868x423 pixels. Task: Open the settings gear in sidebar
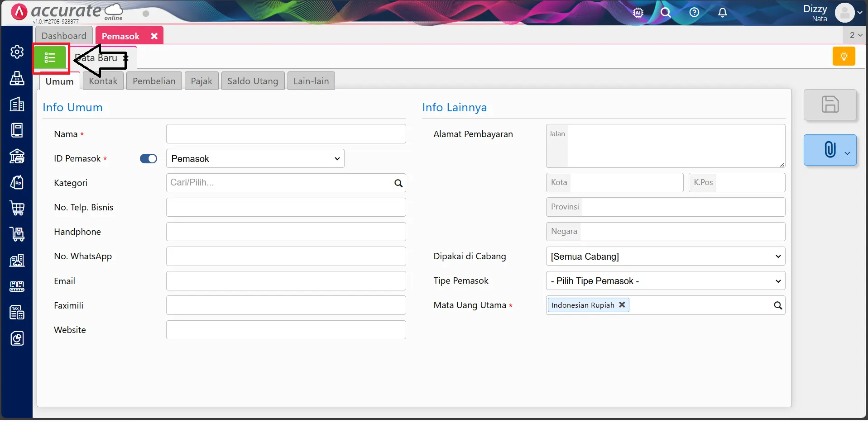pos(17,52)
